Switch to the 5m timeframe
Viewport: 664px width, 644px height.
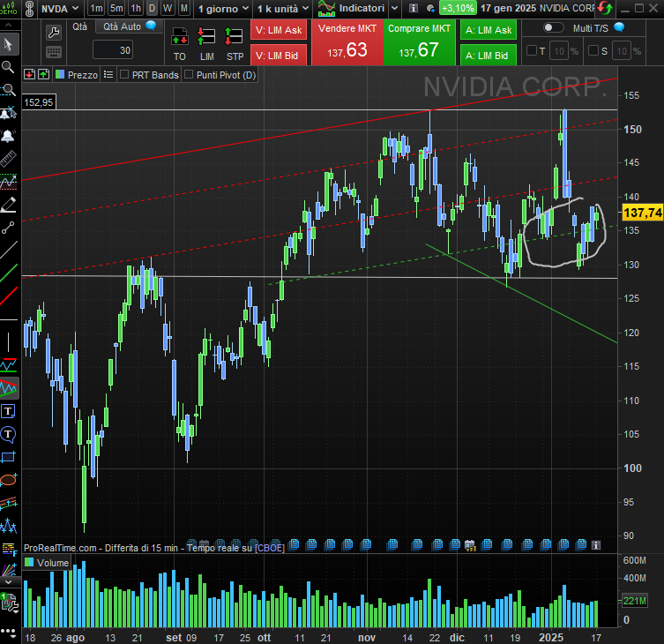(x=116, y=8)
